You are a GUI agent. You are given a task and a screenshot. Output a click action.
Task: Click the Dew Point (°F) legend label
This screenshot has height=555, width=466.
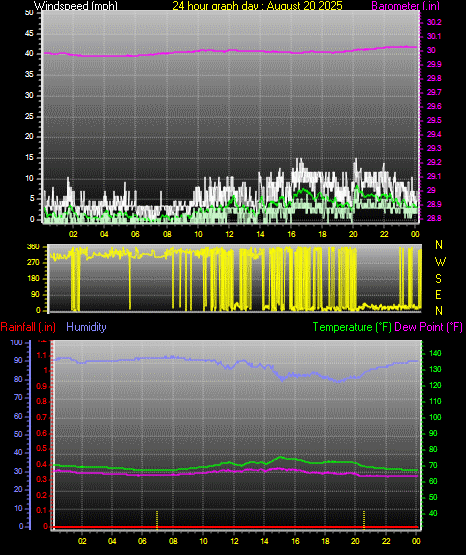[x=428, y=327]
